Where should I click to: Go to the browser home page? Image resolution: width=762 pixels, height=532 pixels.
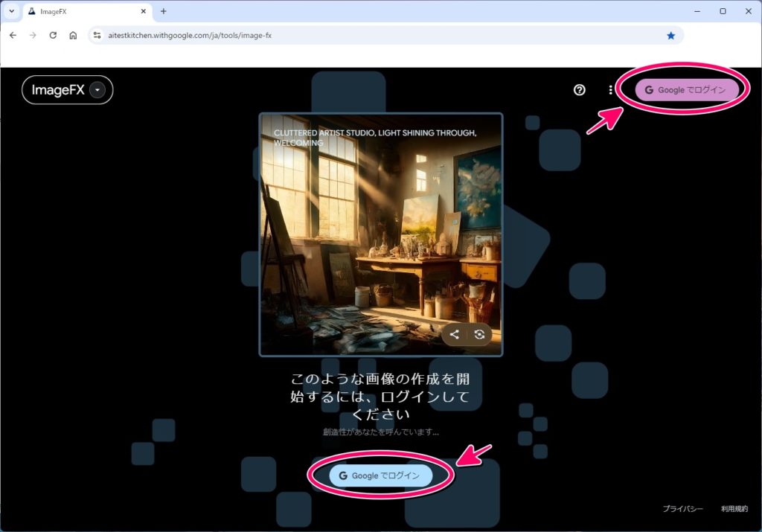(73, 35)
